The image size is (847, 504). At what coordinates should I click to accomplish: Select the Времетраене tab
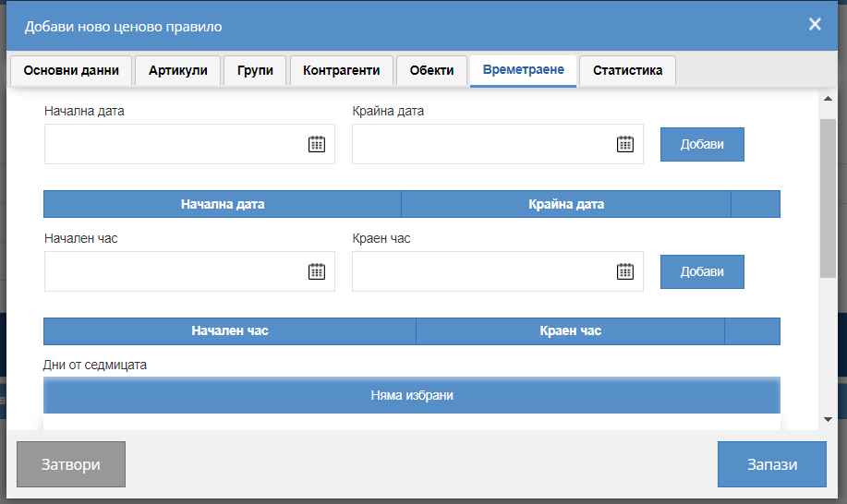tap(523, 70)
